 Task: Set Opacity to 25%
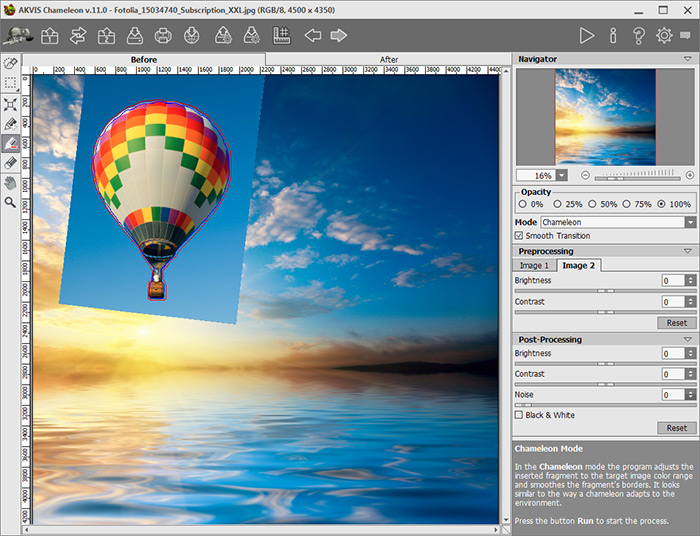(x=557, y=204)
